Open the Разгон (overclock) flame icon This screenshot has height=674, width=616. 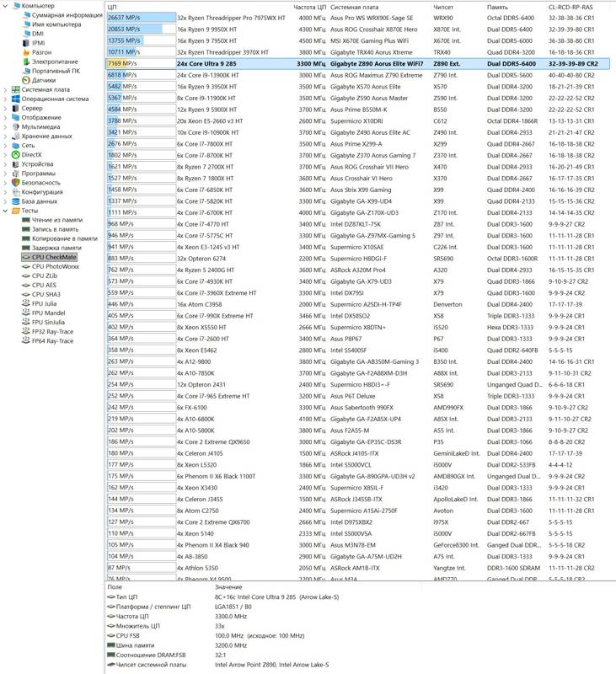pos(25,52)
